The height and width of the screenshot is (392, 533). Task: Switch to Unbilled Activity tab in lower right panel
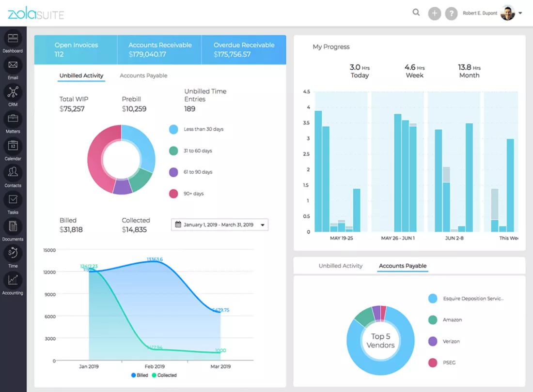point(341,266)
